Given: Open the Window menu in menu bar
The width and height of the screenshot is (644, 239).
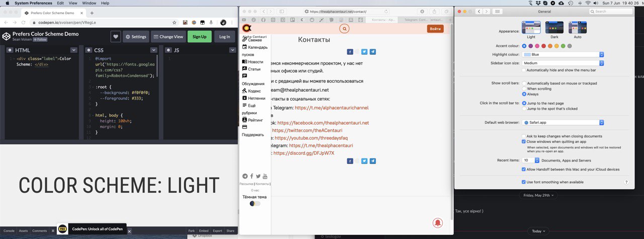Looking at the screenshot, I should pyautogui.click(x=89, y=3).
